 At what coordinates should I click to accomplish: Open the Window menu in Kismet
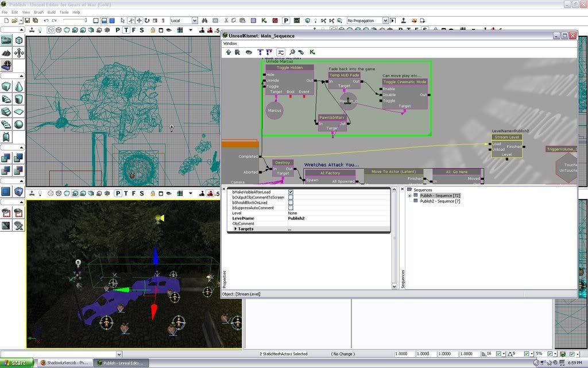230,44
